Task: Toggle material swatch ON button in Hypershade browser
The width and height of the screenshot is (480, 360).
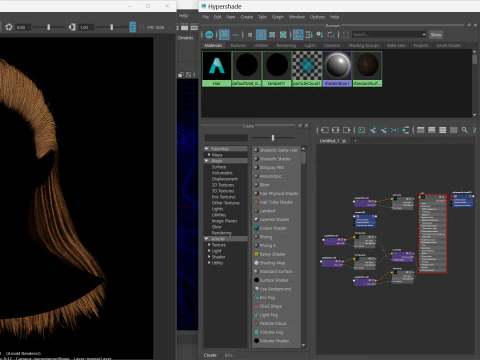Action: point(209,34)
